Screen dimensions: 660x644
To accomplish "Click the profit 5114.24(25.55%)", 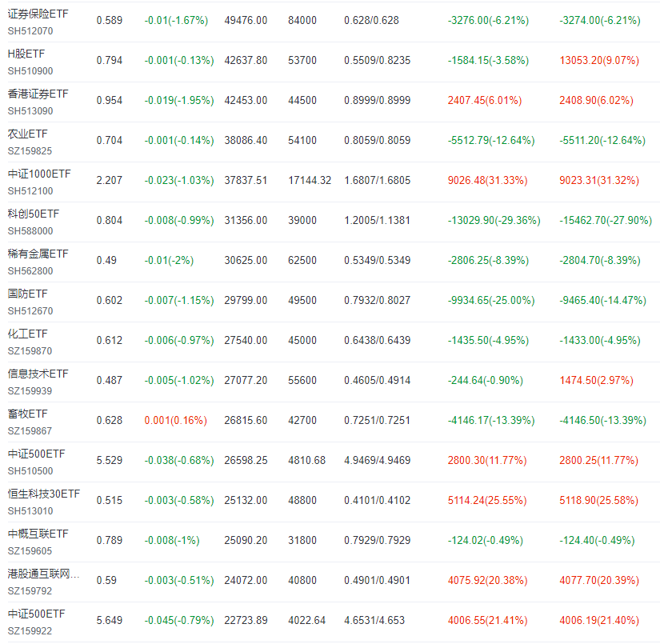I will tap(487, 500).
